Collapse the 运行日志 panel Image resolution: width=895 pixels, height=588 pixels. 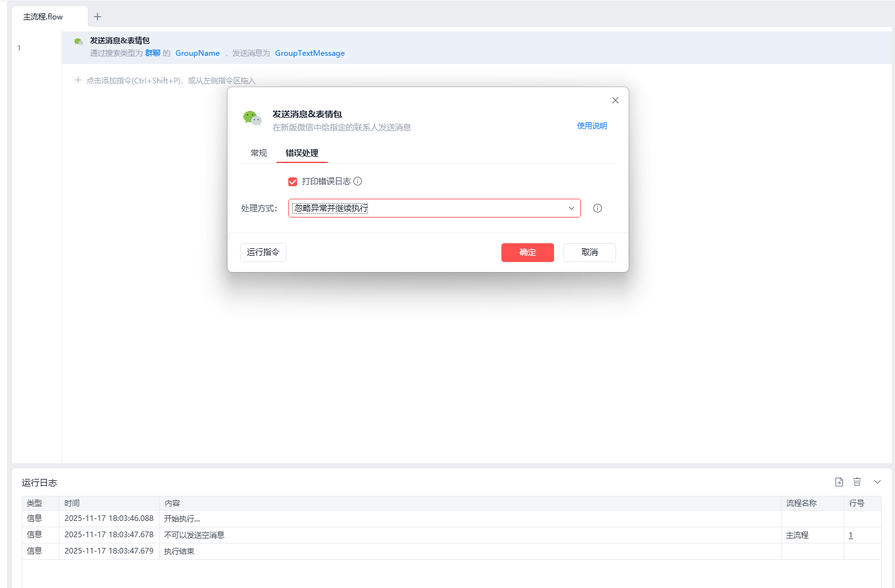tap(877, 482)
